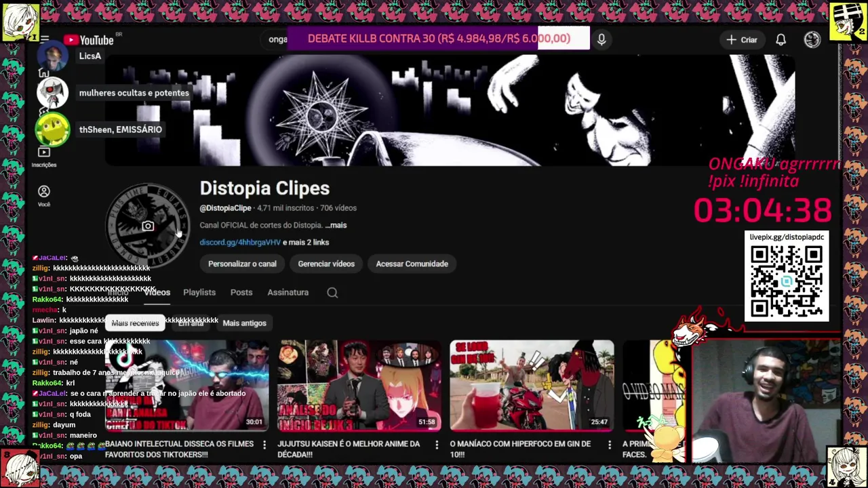Screen dimensions: 868x488
Task: Click the channel name Distopia Clipes
Action: [264, 188]
